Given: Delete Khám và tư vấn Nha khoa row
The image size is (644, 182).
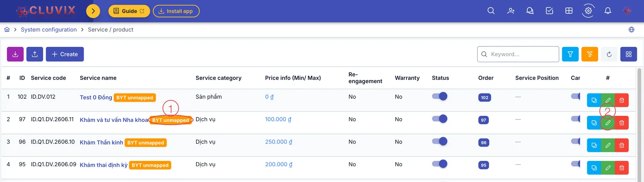Looking at the screenshot, I should [x=621, y=123].
